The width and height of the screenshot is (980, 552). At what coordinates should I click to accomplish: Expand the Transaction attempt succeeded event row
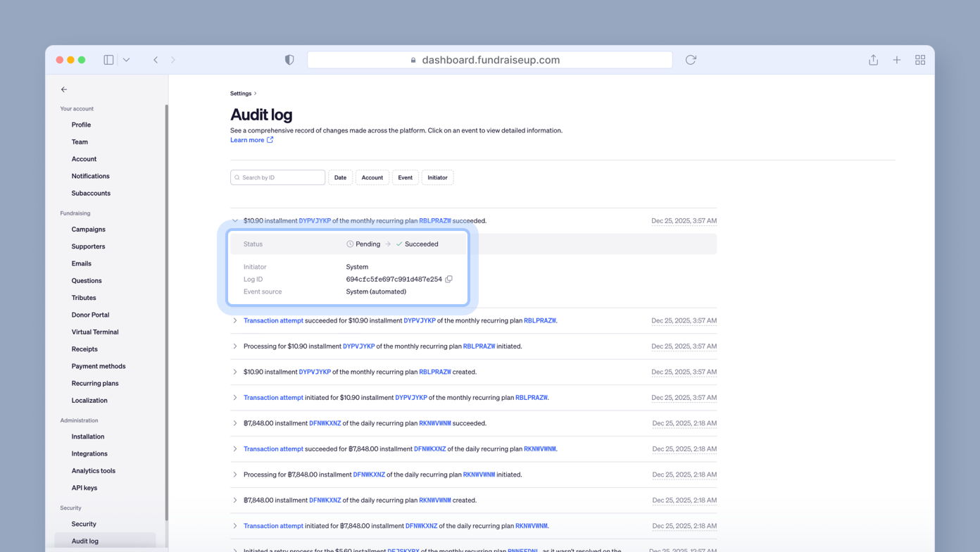click(234, 320)
